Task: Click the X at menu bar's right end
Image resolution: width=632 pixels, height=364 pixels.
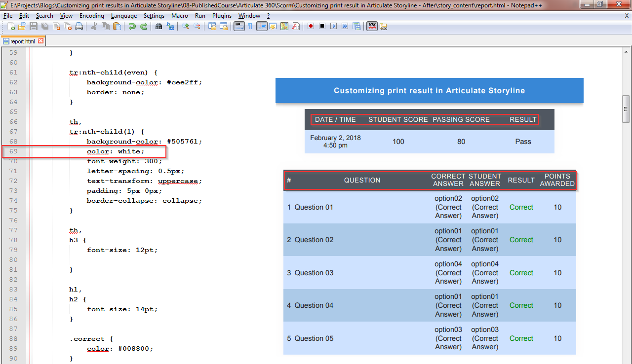Action: pyautogui.click(x=627, y=16)
